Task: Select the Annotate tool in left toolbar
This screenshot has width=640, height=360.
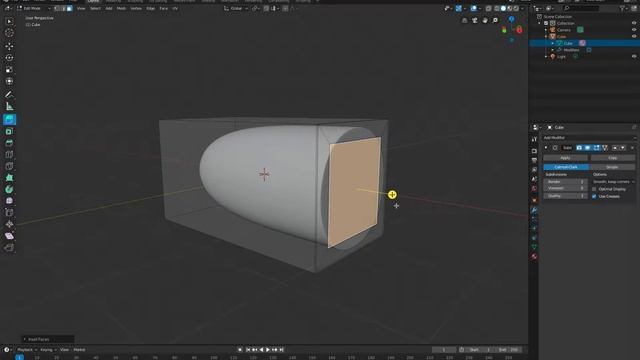Action: click(x=9, y=95)
